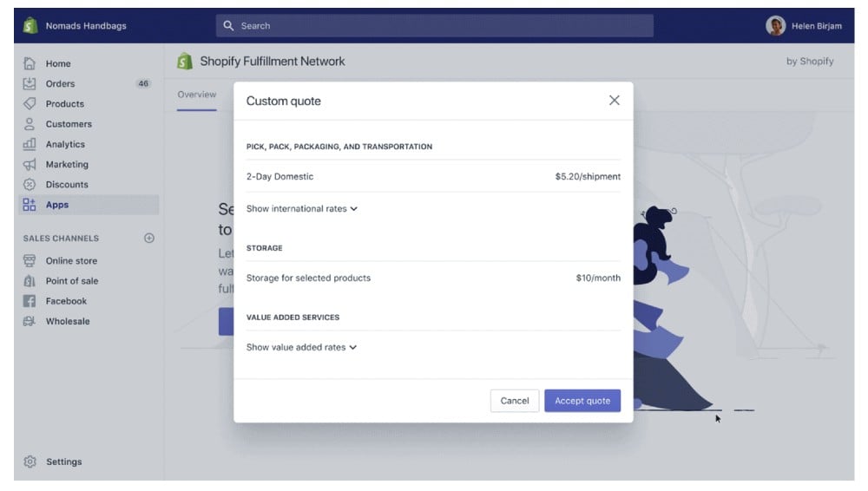Cancel the custom quote
This screenshot has height=491, width=868.
click(x=514, y=401)
